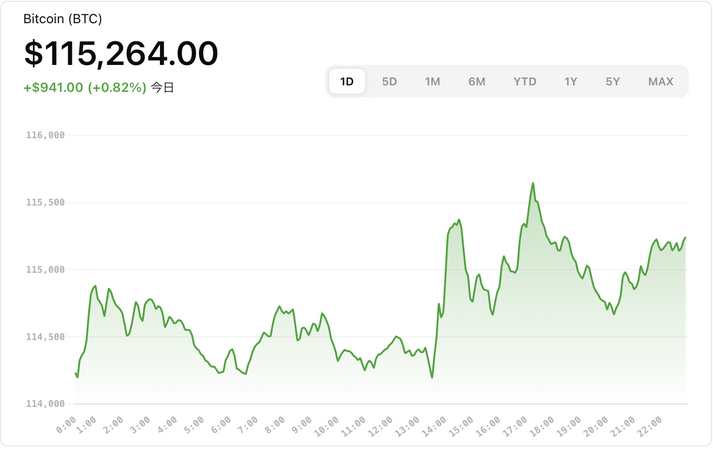Click the 22:00 time axis label
The height and width of the screenshot is (450, 713).
(649, 426)
